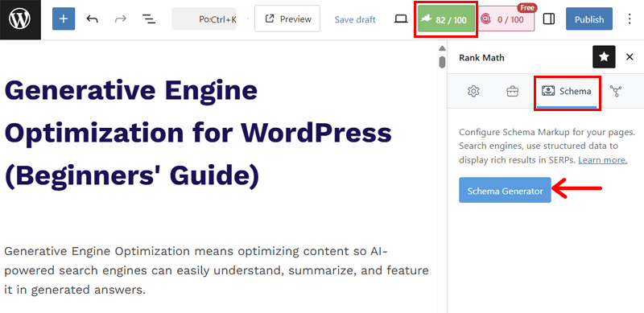Switch to Rank Math Advanced briefcase tab
The image size is (644, 313).
click(512, 91)
